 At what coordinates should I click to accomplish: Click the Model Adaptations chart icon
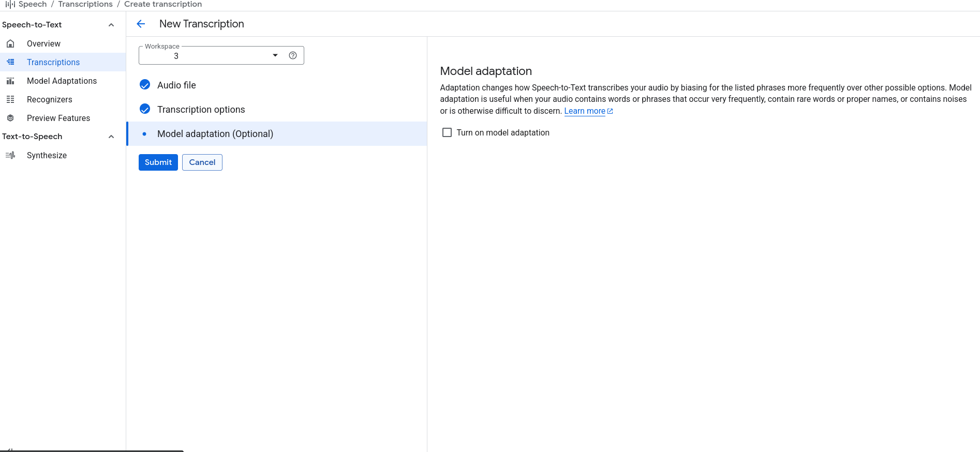(x=10, y=81)
